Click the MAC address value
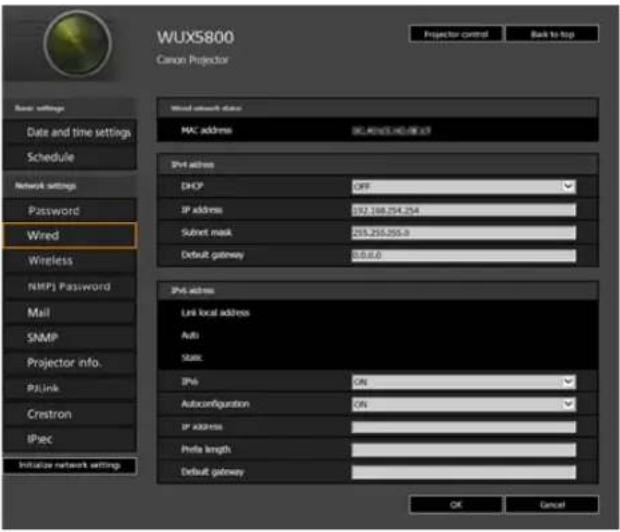Image resolution: width=620 pixels, height=532 pixels. click(x=391, y=131)
